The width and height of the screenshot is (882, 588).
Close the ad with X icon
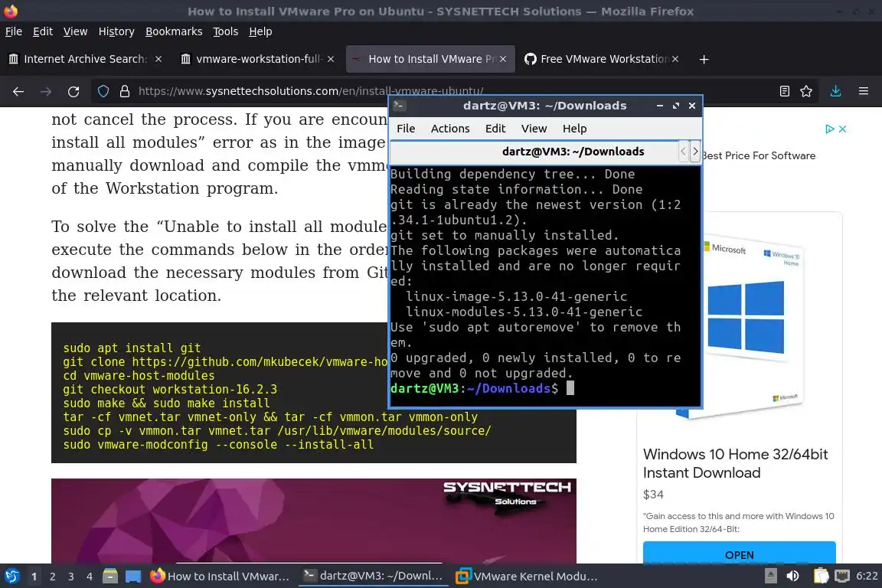842,129
